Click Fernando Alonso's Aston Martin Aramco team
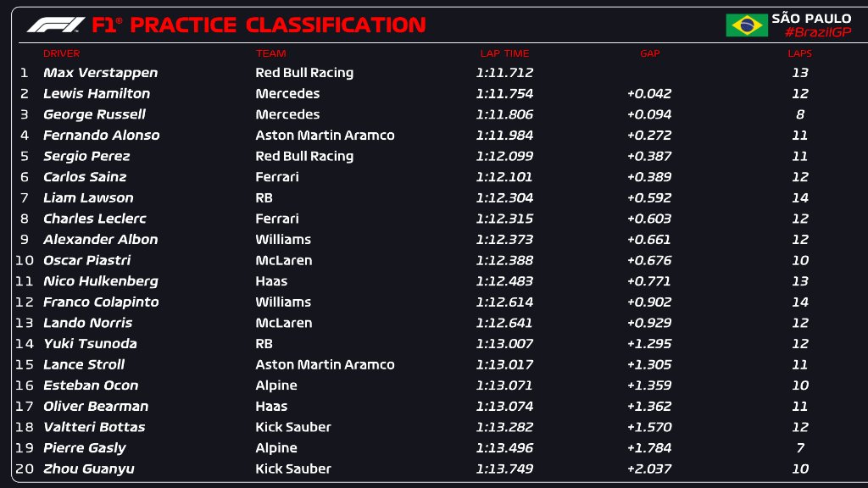 point(325,136)
